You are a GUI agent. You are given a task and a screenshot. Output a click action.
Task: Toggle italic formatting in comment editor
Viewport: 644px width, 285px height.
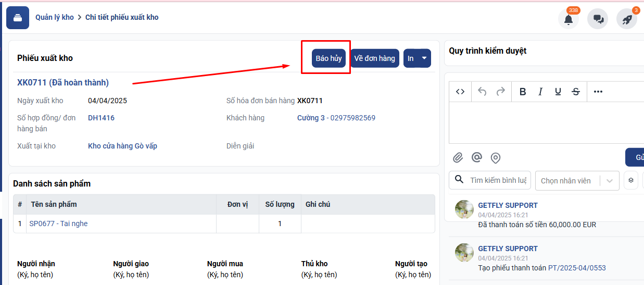[x=540, y=92]
